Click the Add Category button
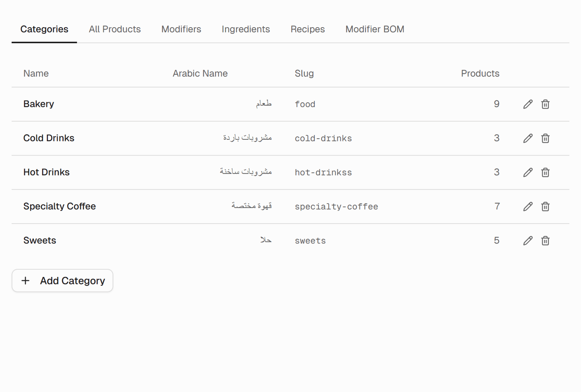This screenshot has height=392, width=581. (x=62, y=281)
